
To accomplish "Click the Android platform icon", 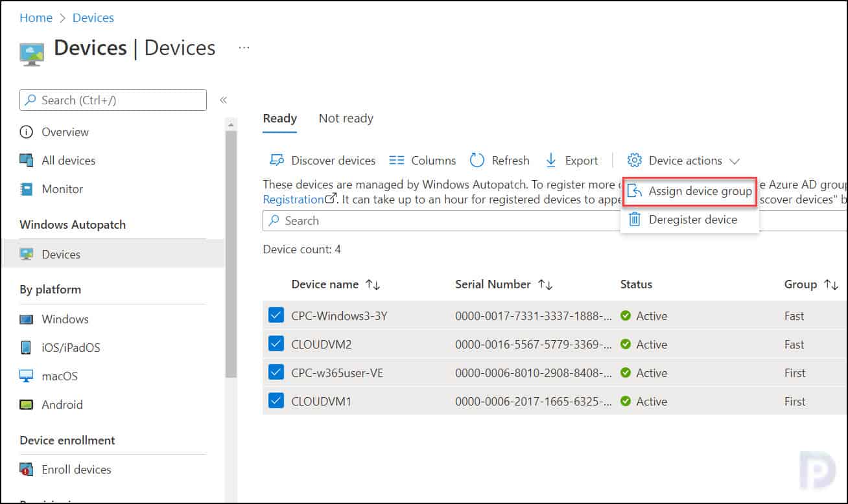I will click(27, 405).
